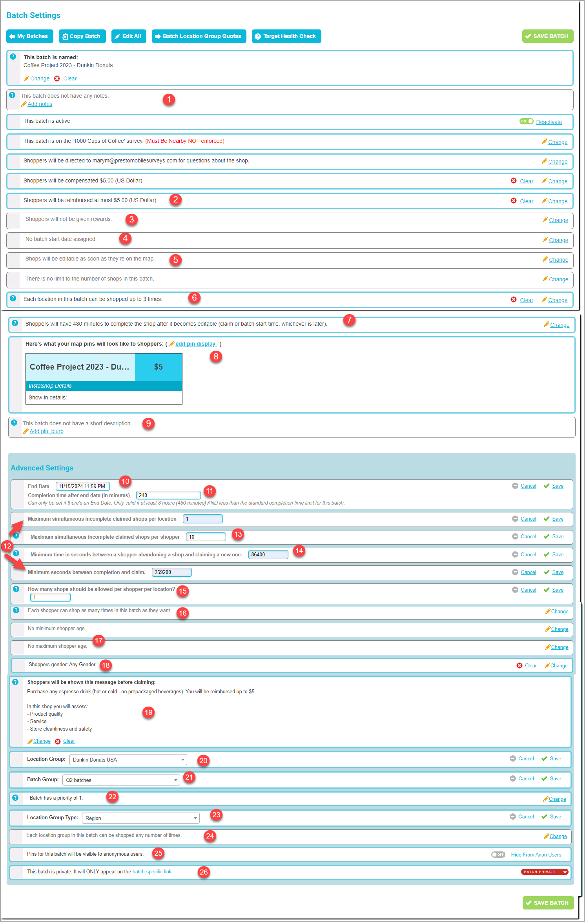The image size is (587, 924).
Task: Click help icon on per shopper maximum row
Action: [x=16, y=536]
